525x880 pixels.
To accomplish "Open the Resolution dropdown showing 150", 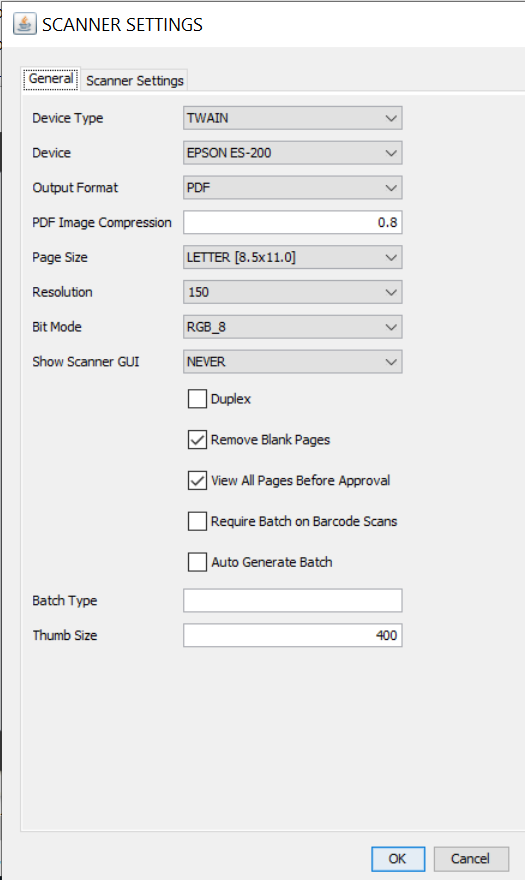I will pyautogui.click(x=293, y=292).
